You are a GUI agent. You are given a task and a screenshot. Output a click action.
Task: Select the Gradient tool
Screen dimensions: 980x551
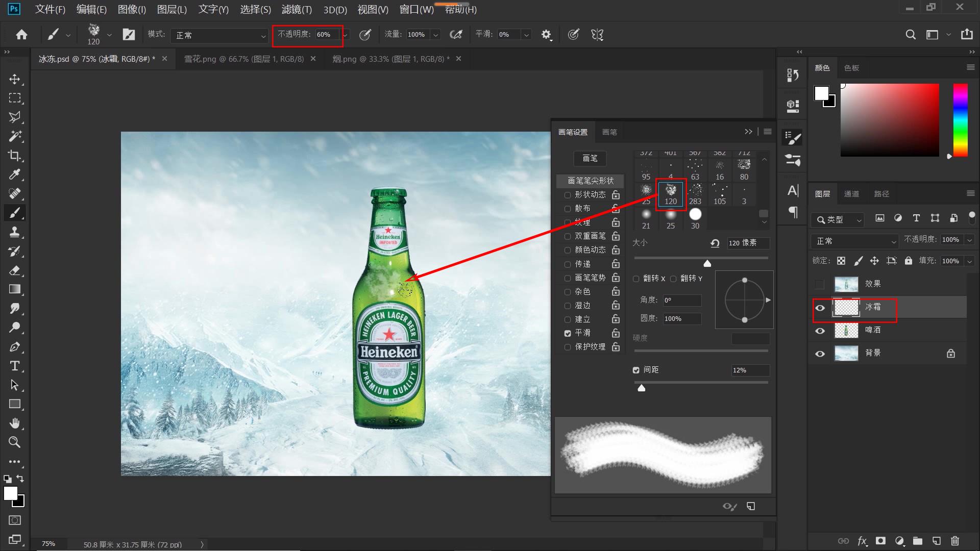pyautogui.click(x=15, y=289)
